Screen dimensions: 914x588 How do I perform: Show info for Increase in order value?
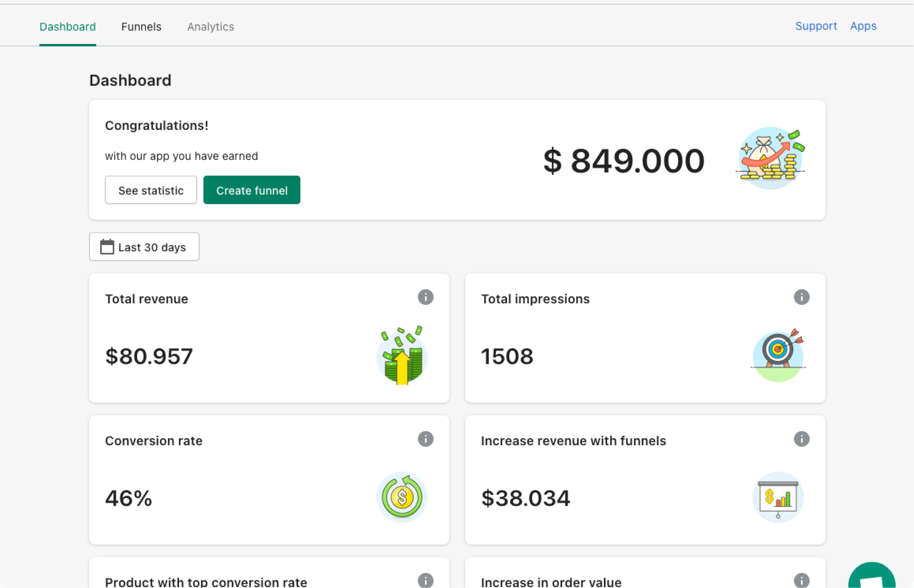click(x=801, y=581)
